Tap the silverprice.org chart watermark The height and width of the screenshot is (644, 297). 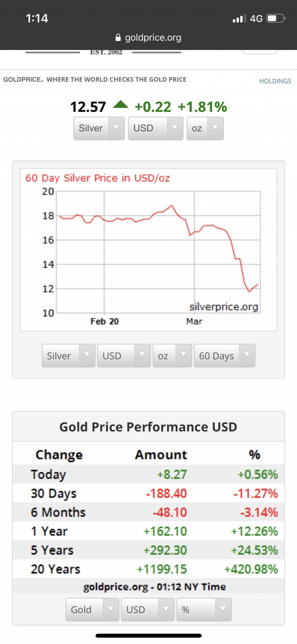pyautogui.click(x=224, y=307)
